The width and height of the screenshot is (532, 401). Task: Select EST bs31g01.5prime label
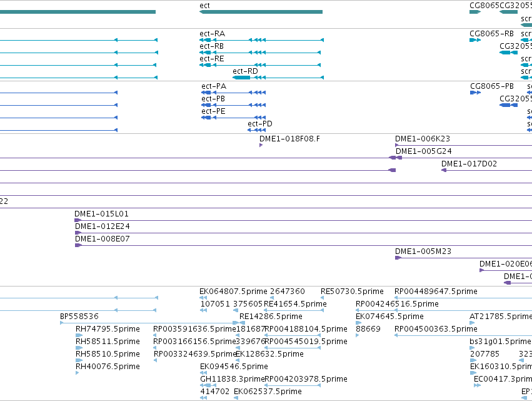(500, 342)
